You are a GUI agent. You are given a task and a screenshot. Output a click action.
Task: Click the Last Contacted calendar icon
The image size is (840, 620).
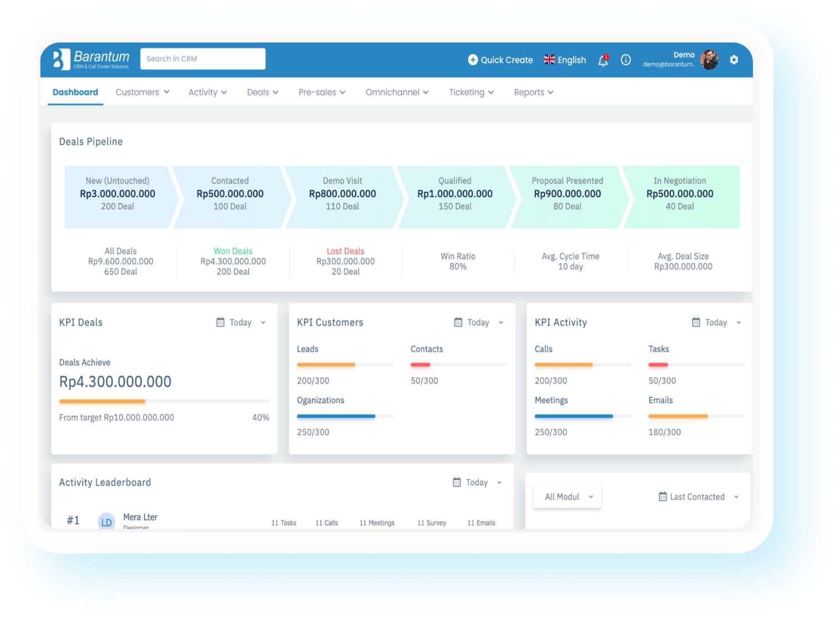coord(662,496)
